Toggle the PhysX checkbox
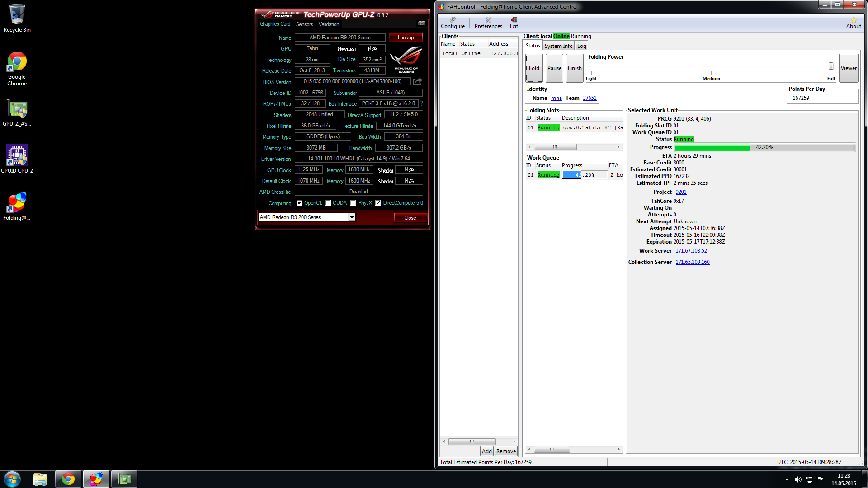This screenshot has width=868, height=488. (354, 203)
